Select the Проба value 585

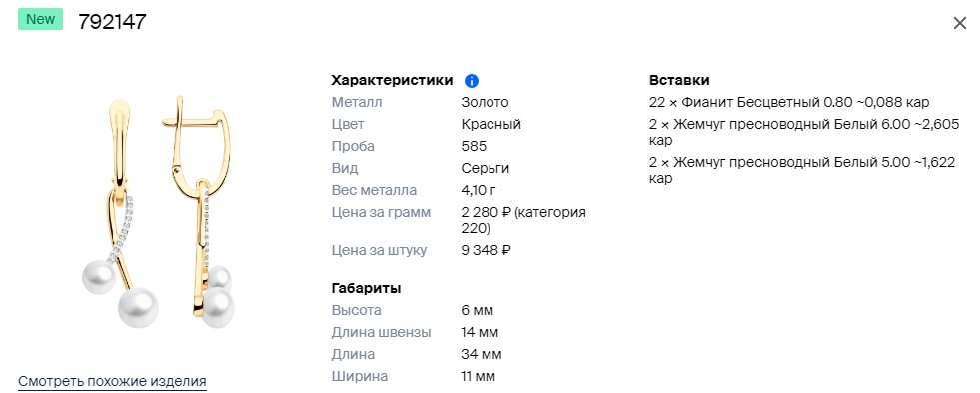coord(474,146)
